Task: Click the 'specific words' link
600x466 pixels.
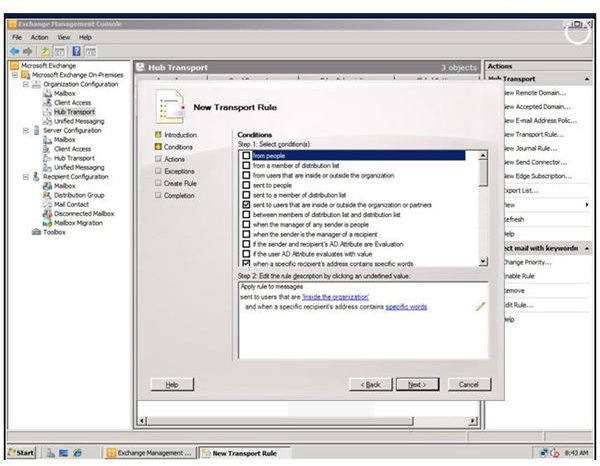Action: (x=406, y=307)
